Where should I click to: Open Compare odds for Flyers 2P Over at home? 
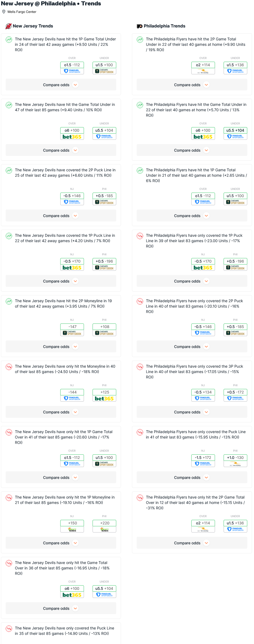[192, 543]
